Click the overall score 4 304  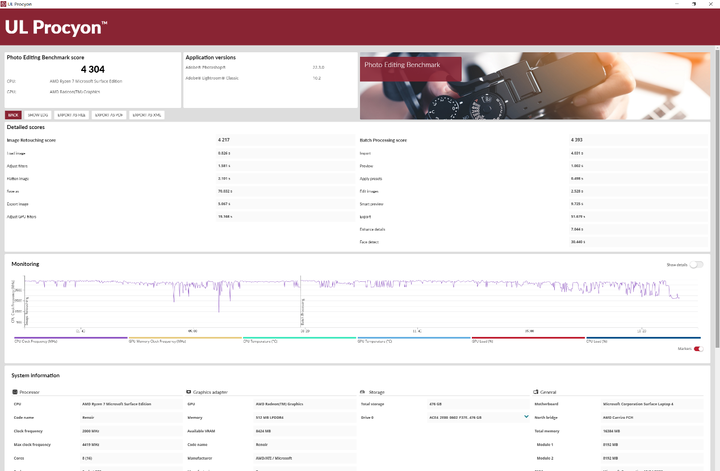point(93,69)
